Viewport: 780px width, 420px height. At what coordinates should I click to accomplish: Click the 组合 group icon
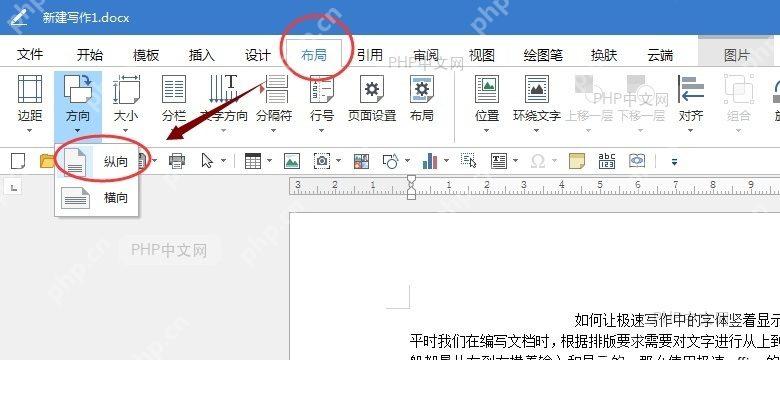pyautogui.click(x=739, y=89)
